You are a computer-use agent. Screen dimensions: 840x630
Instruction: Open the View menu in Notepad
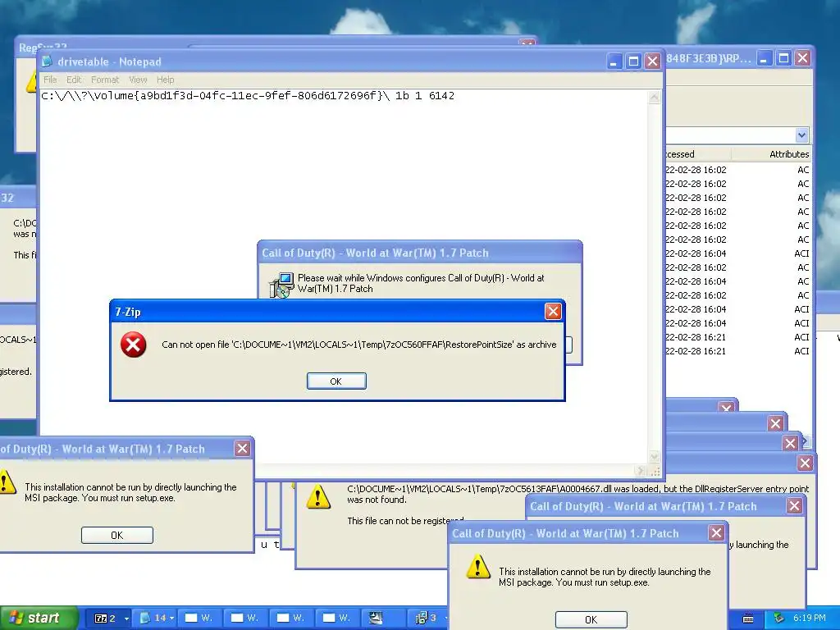(x=138, y=80)
